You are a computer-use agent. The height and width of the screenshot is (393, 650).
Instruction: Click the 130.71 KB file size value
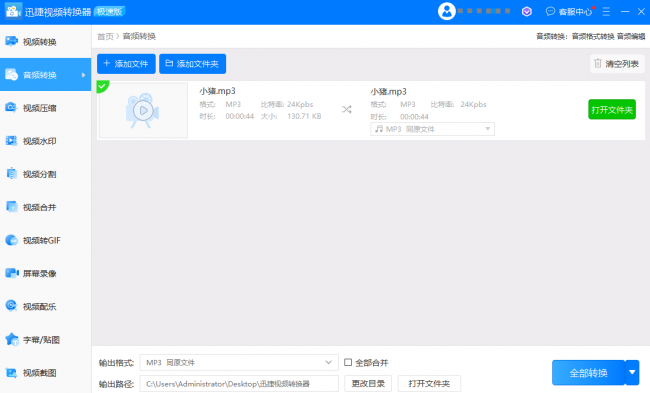(x=304, y=116)
